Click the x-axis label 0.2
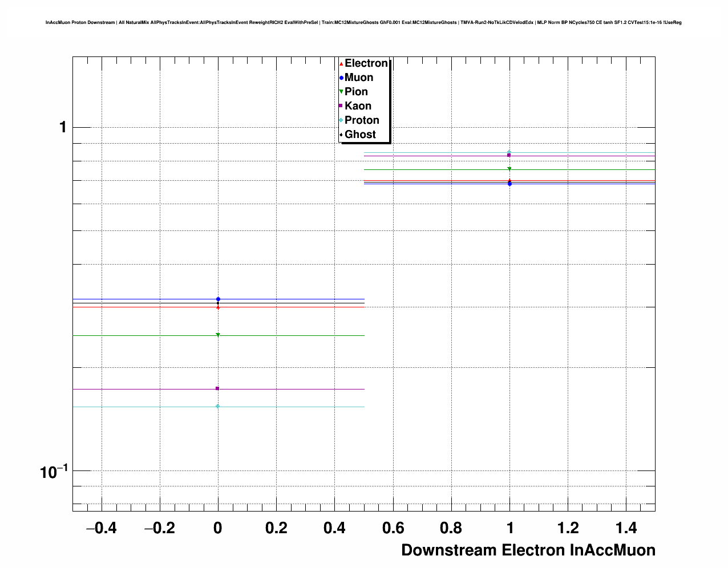Screen dimensions: 728x568 click(x=276, y=528)
